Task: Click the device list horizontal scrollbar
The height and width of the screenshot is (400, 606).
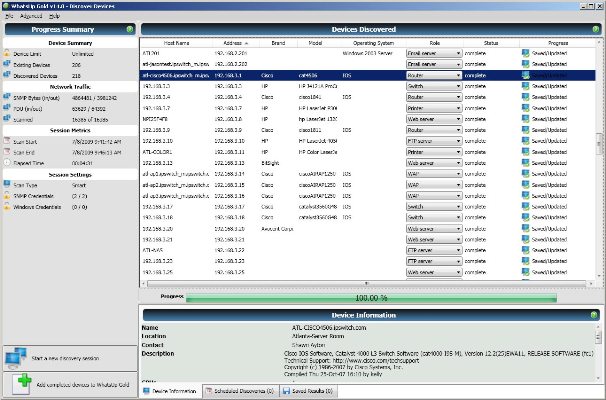Action: 366,284
